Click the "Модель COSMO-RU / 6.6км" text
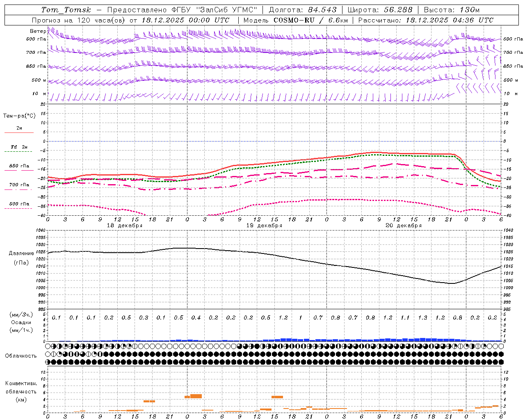 [x=295, y=20]
